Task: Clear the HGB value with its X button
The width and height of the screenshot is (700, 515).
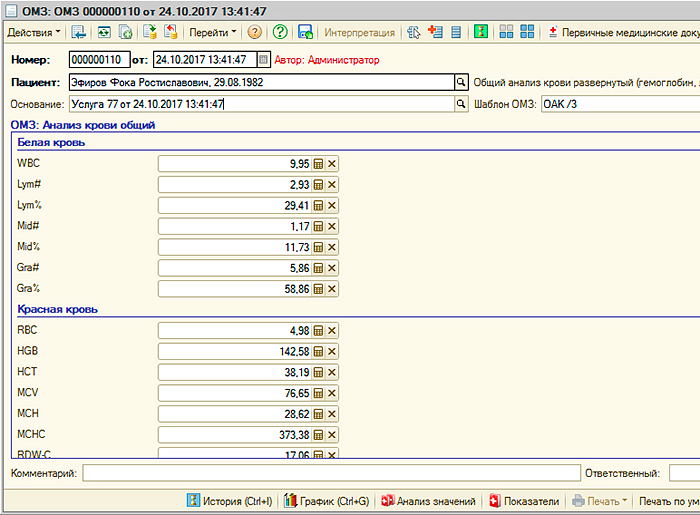Action: (332, 351)
